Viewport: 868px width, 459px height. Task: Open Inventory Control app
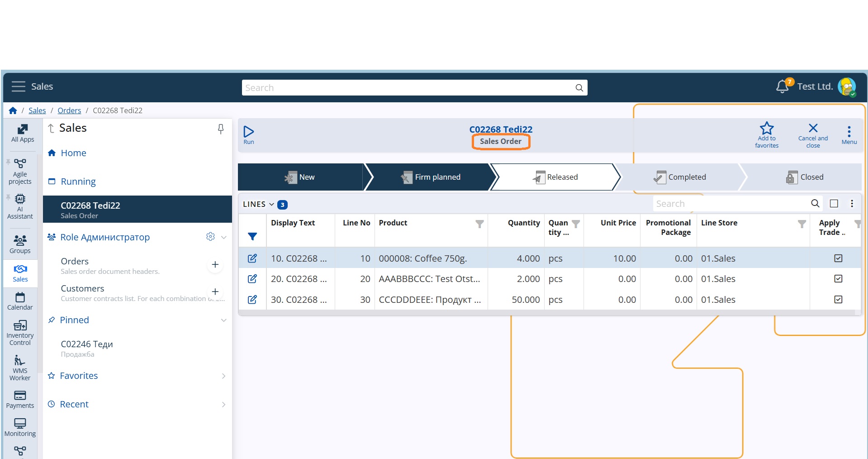click(x=20, y=333)
